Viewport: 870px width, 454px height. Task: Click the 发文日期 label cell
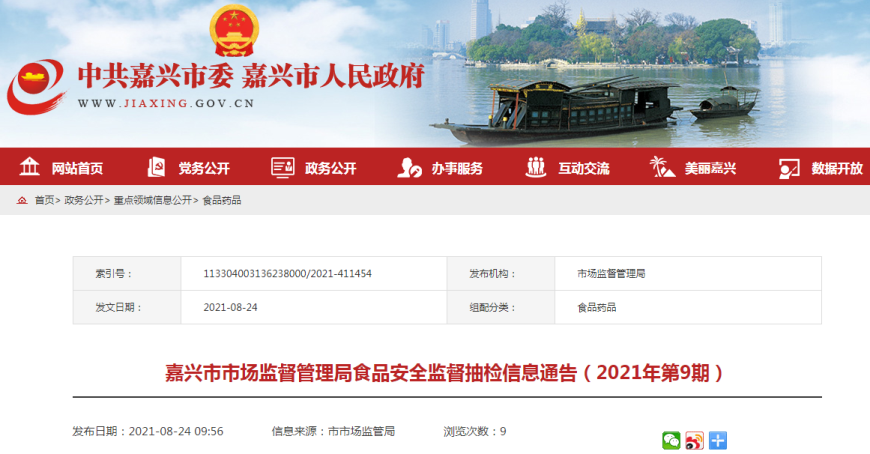coord(127,307)
